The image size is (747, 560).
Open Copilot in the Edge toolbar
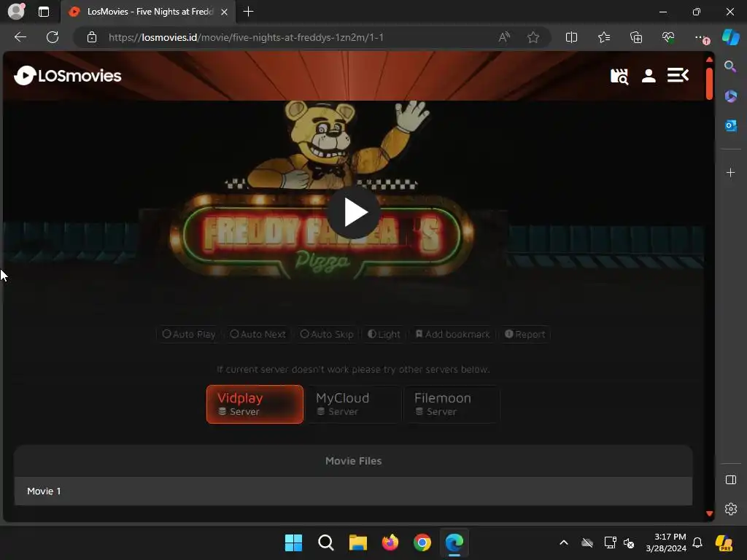coord(730,37)
